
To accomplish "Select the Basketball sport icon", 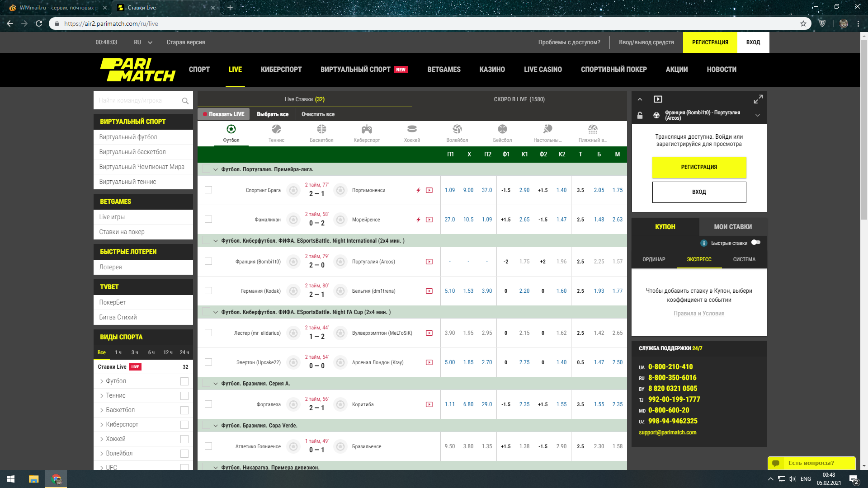I will point(321,130).
